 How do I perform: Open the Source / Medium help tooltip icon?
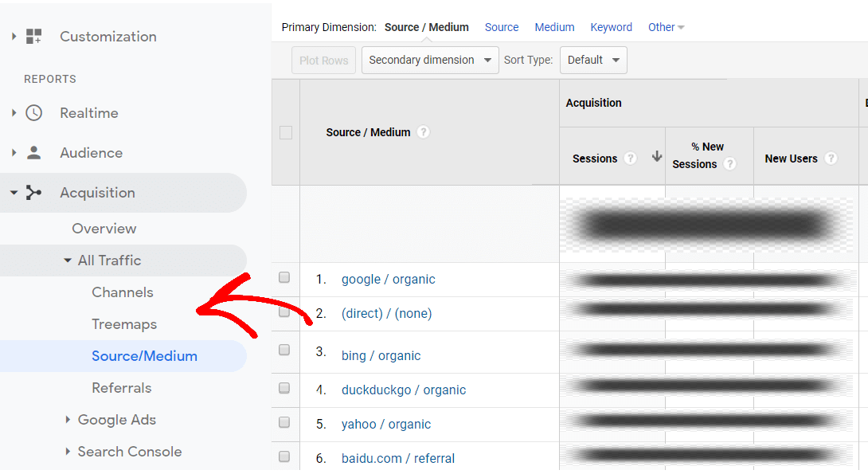(x=423, y=131)
